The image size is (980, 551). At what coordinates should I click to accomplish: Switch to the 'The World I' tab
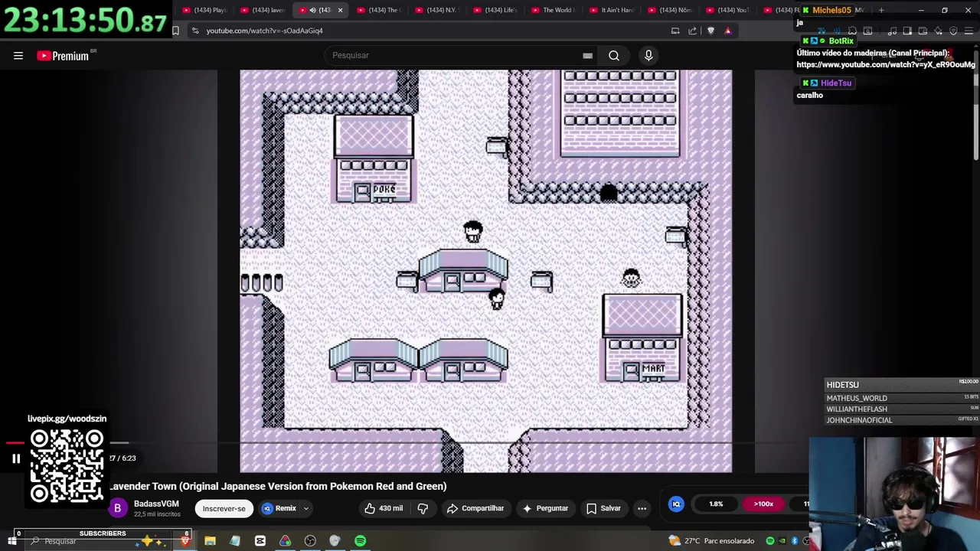tap(553, 10)
